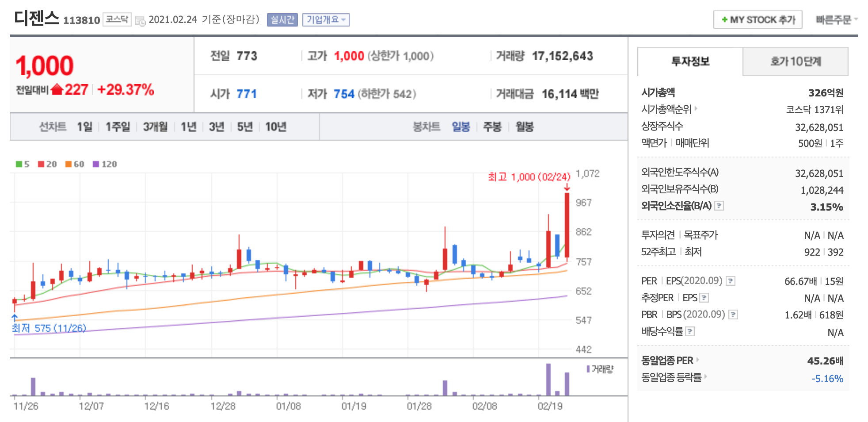Open help icon next to BPS(2020.09)
Viewport: 868px width, 422px height.
point(733,315)
